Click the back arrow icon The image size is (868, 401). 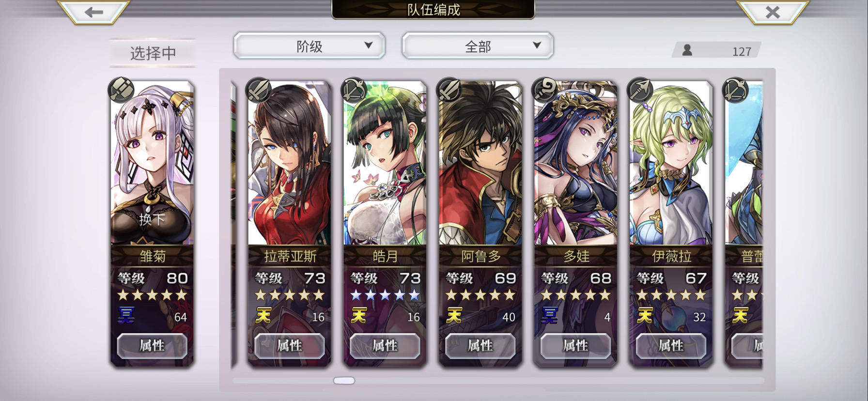click(x=93, y=12)
